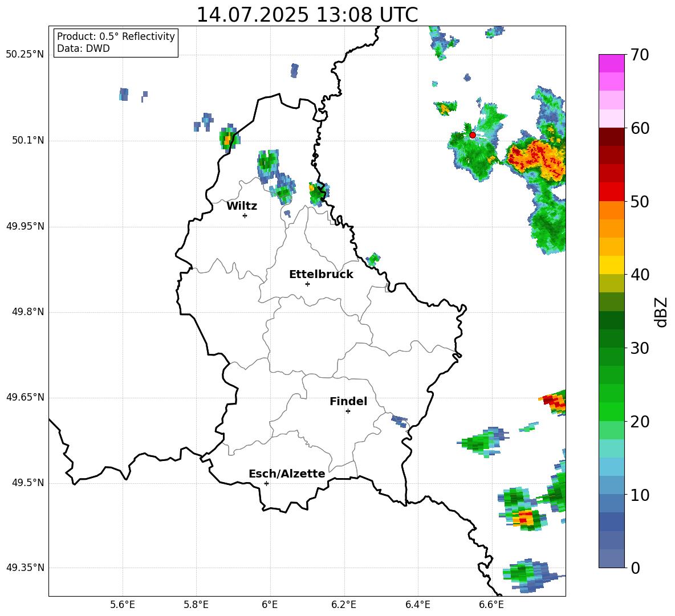Click the 49.95°N latitude label
The width and height of the screenshot is (675, 616).
pyautogui.click(x=25, y=226)
